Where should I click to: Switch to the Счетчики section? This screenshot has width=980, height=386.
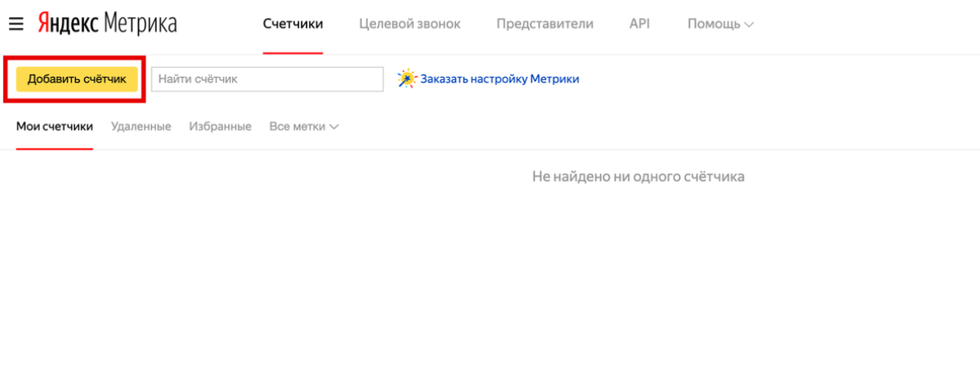(293, 25)
